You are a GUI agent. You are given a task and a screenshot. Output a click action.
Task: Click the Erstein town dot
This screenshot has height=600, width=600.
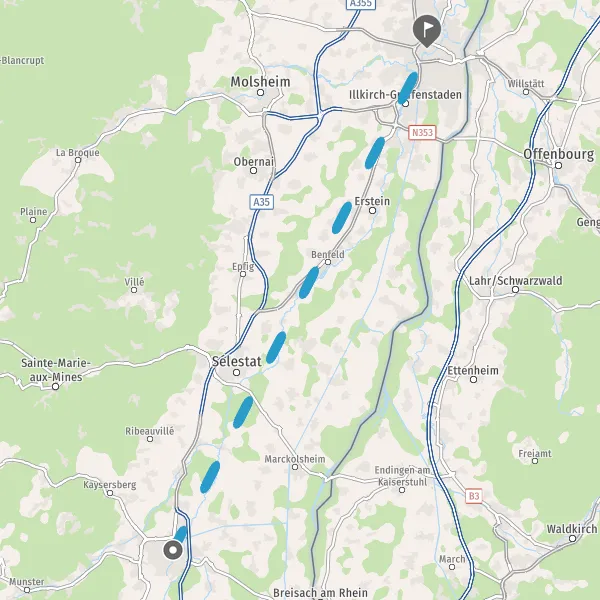[x=372, y=210]
